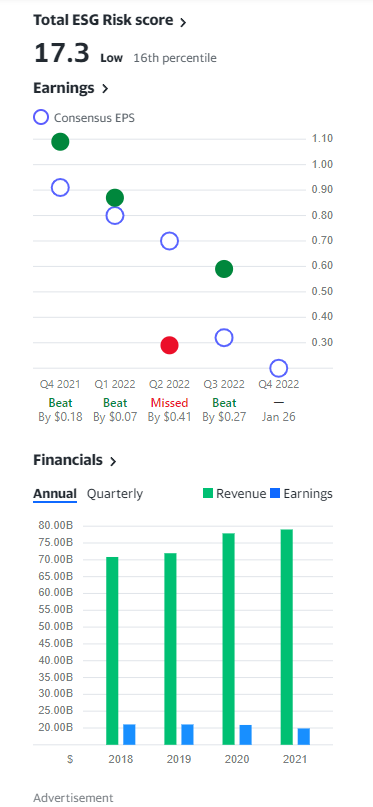Click the Q2 2022 quarter label
This screenshot has width=373, height=807.
point(169,384)
